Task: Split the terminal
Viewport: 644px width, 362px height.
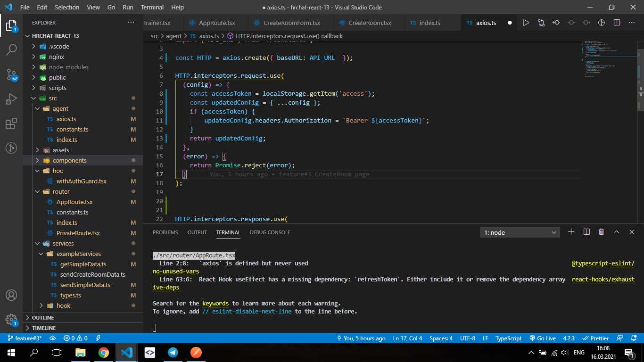Action: [586, 232]
